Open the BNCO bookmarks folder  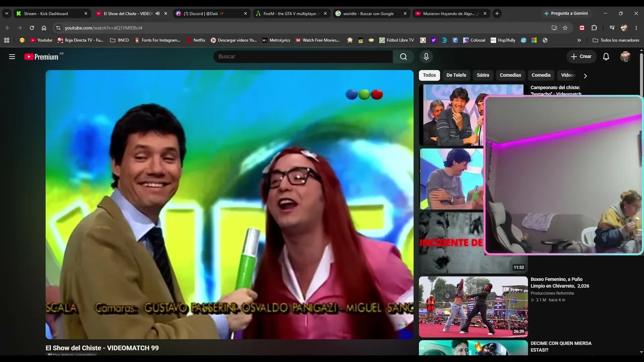click(x=119, y=40)
